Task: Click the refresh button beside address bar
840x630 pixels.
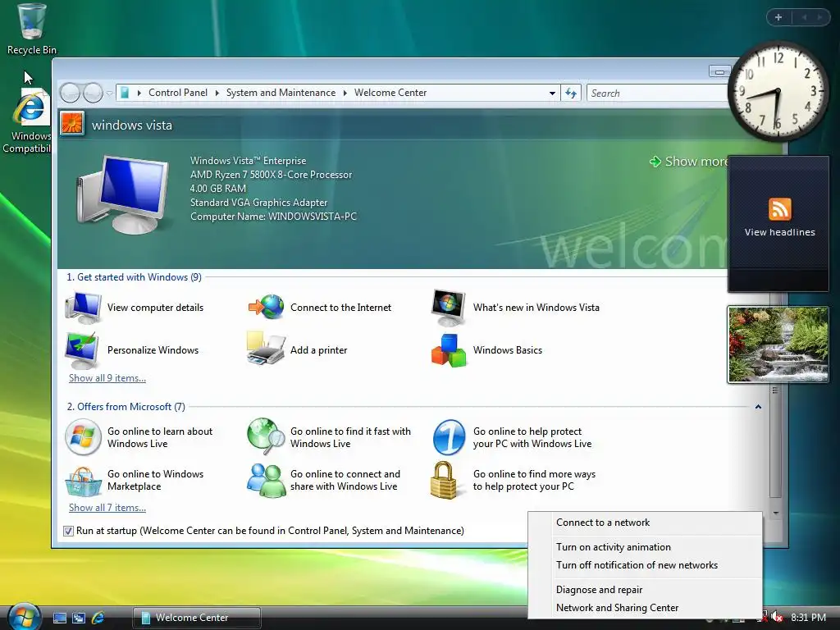Action: click(571, 94)
